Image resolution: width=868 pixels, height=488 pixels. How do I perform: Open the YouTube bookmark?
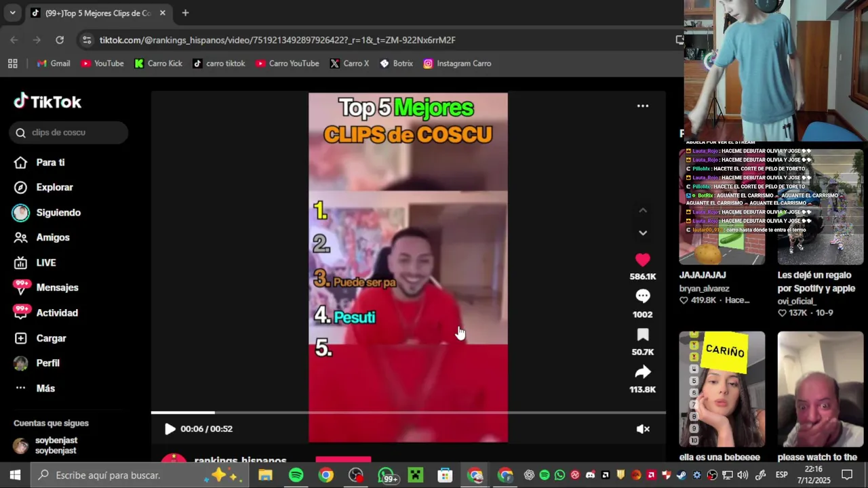(x=102, y=63)
